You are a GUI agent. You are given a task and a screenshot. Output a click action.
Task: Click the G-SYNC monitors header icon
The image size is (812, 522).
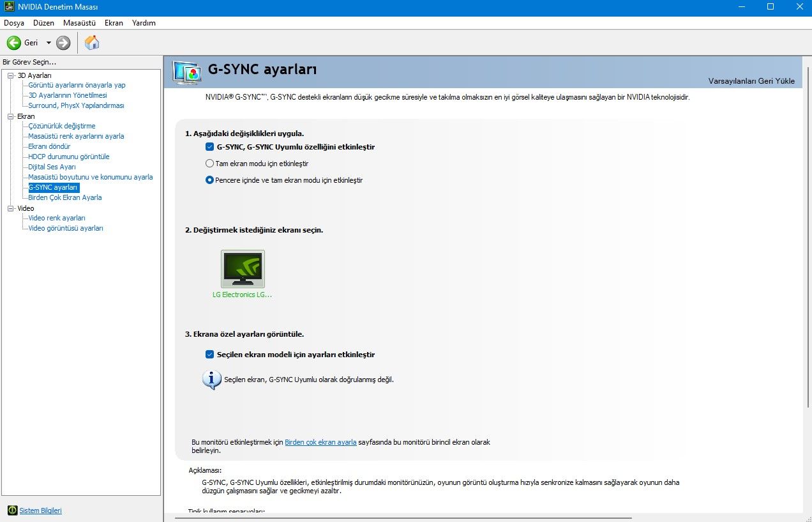tap(188, 72)
